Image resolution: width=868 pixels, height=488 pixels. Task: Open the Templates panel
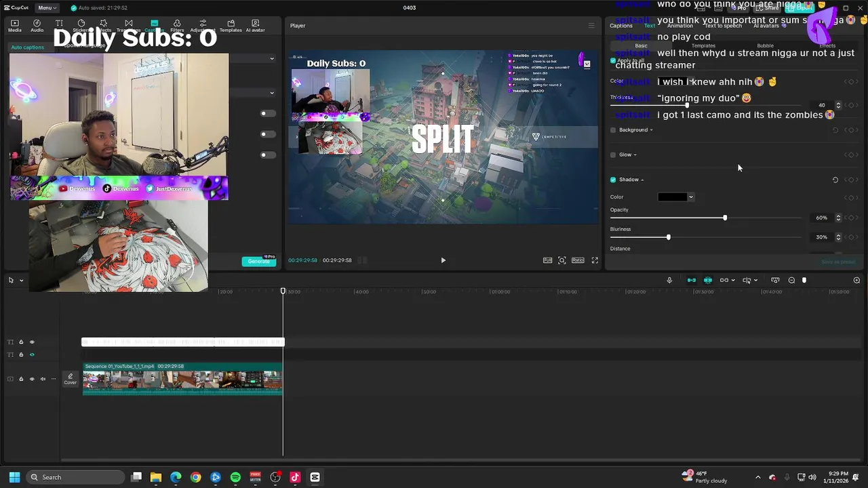[x=231, y=26]
